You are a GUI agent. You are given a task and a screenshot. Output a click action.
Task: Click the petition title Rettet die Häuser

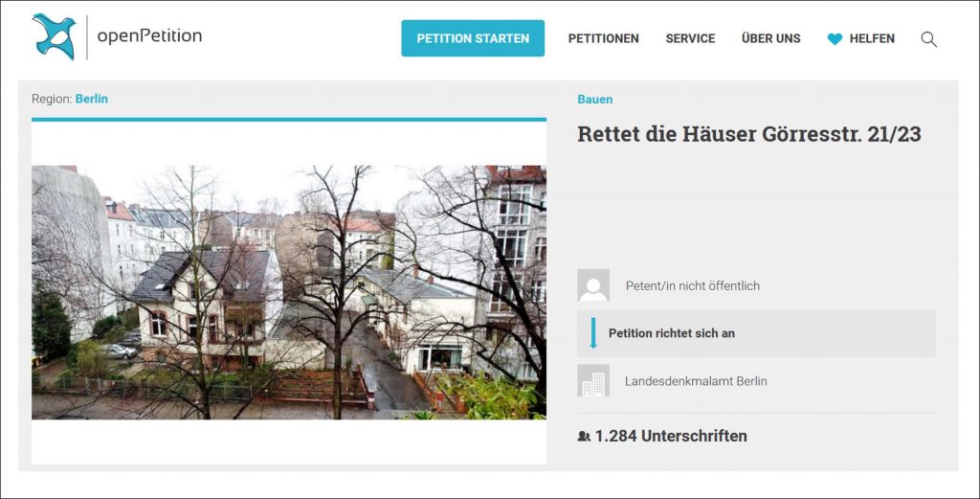pyautogui.click(x=748, y=134)
